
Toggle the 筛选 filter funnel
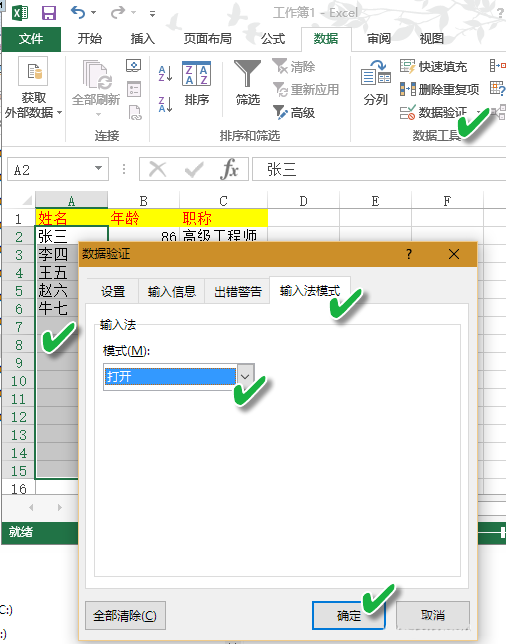[248, 83]
